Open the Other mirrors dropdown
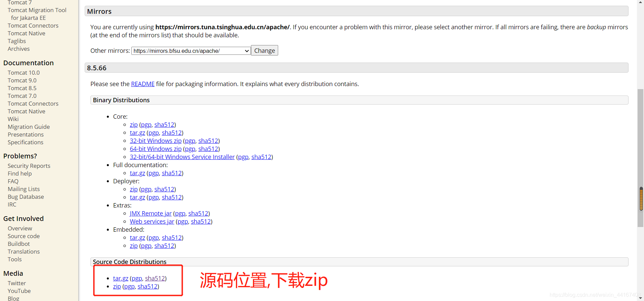644x301 pixels. [191, 51]
